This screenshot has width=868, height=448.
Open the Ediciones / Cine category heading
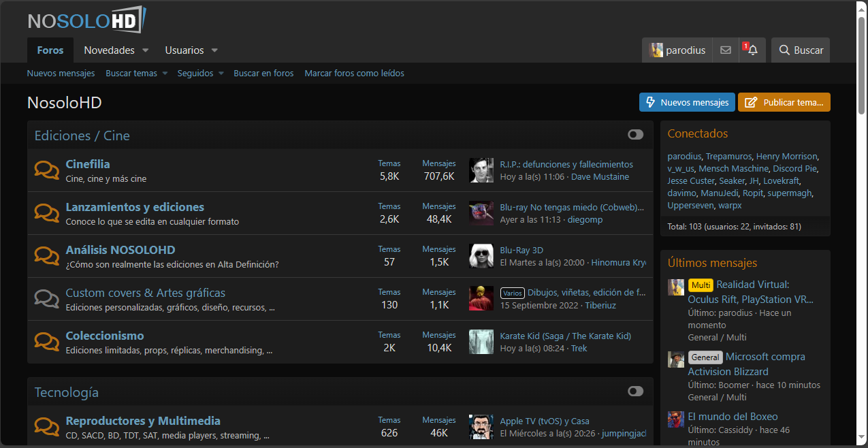click(x=82, y=135)
